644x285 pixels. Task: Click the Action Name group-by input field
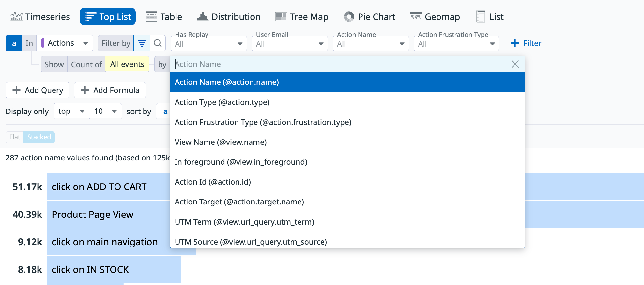click(x=339, y=64)
